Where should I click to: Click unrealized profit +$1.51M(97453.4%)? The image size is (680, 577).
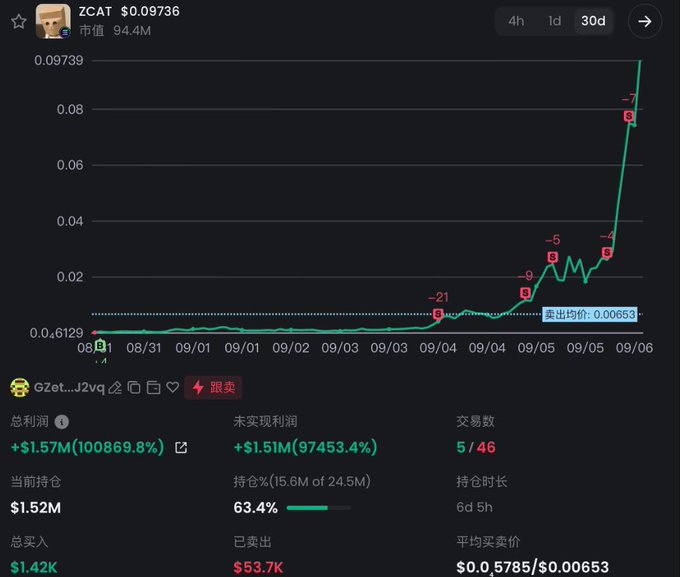tap(305, 447)
